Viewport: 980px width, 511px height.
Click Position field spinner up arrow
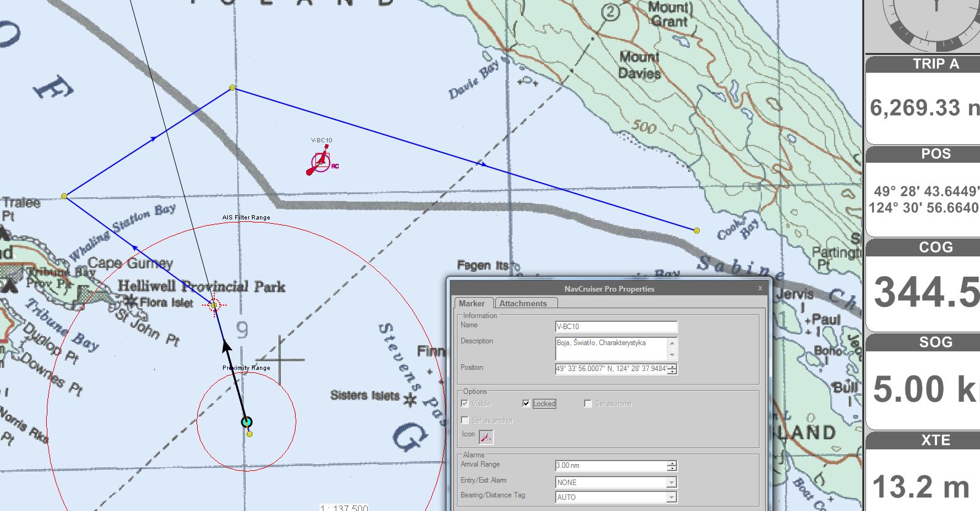point(672,367)
